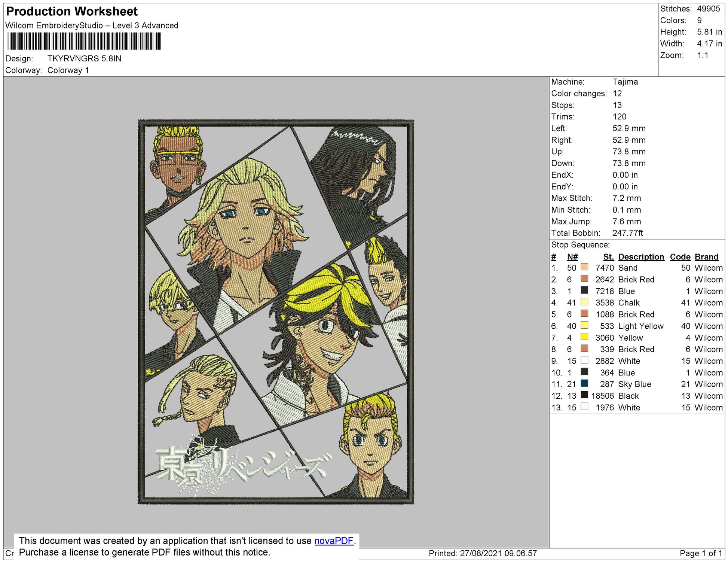Click the Chalk thread color swatch

(x=584, y=302)
